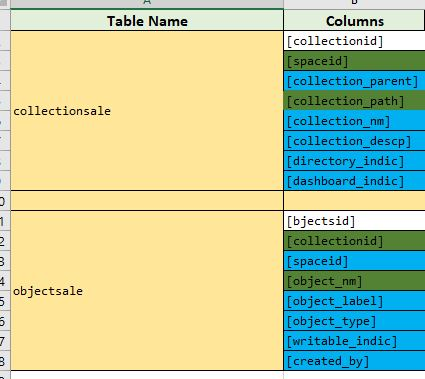
Task: Click the row header of the [collectionid] objectsale row
Action: pos(5,241)
